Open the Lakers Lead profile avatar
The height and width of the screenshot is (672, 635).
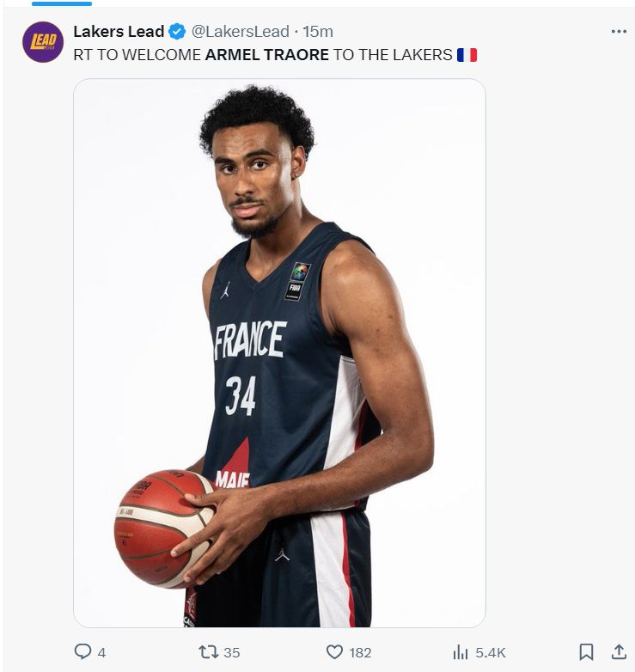click(x=43, y=42)
